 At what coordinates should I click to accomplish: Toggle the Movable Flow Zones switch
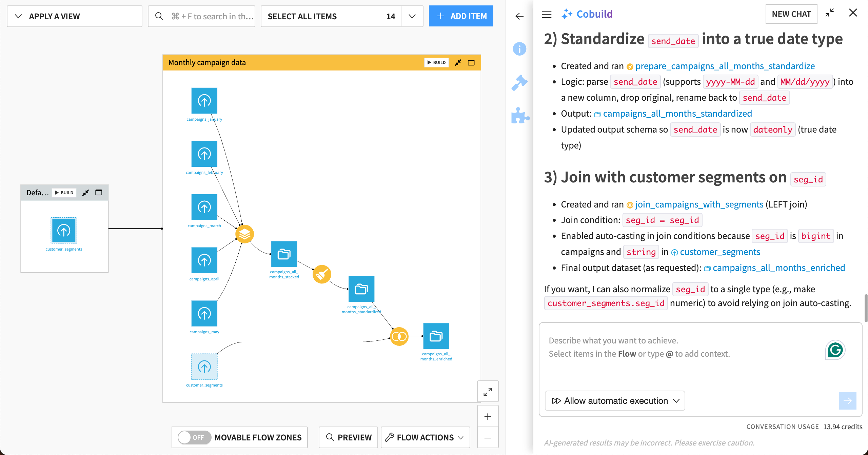coord(194,437)
